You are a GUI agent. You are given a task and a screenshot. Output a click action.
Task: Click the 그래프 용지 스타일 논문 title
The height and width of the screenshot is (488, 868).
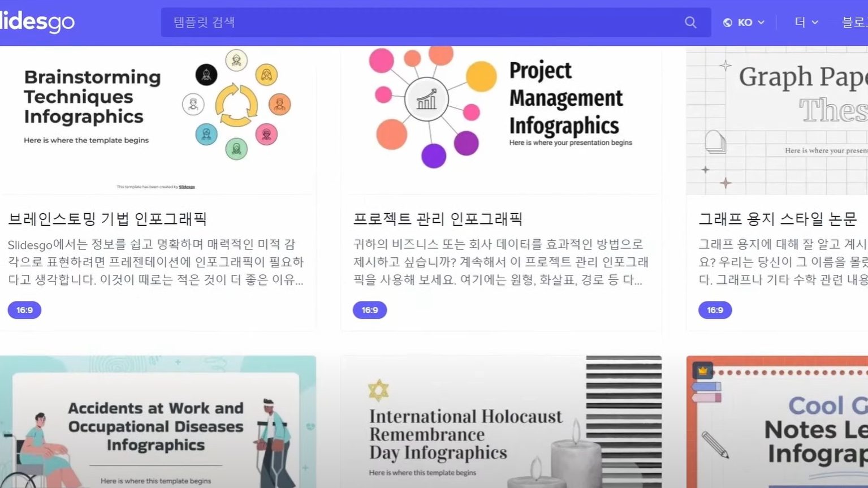point(779,219)
